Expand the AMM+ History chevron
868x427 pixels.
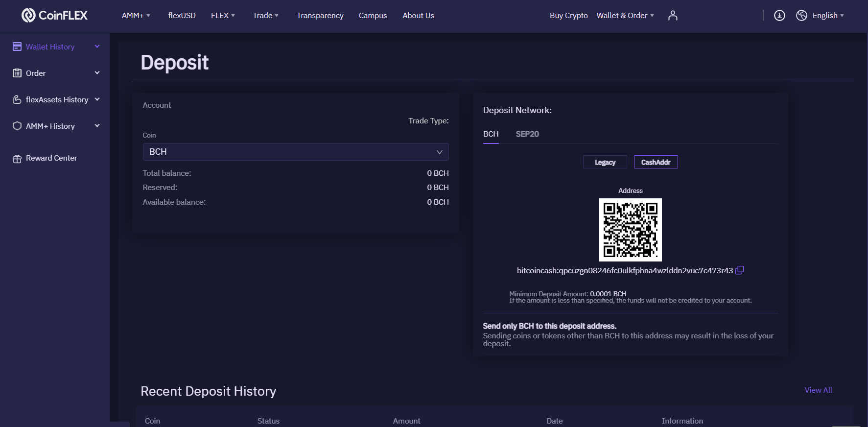click(x=97, y=126)
